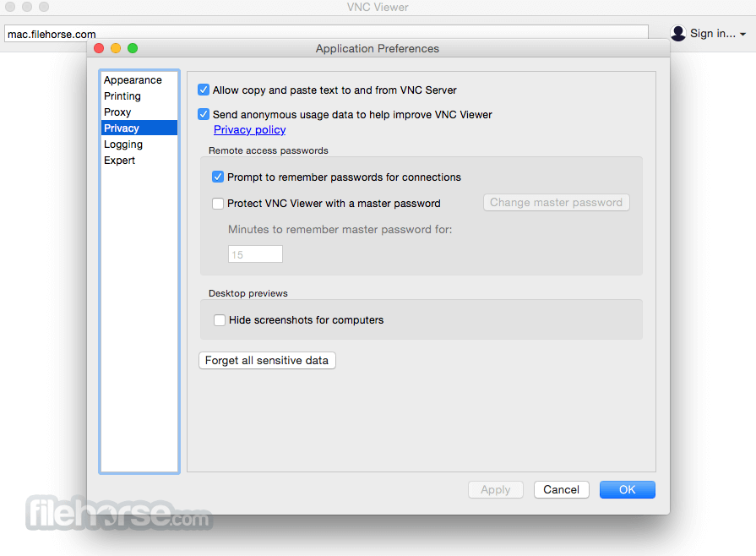This screenshot has width=756, height=556.
Task: Click the Minutes to remember master password label
Action: pyautogui.click(x=340, y=230)
